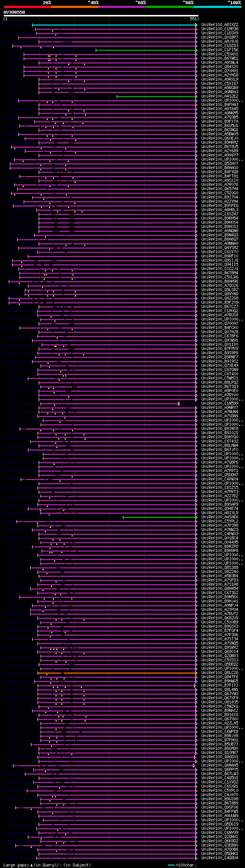
Task: Open hit UniRef100_C1FI56
Action: click(220, 50)
